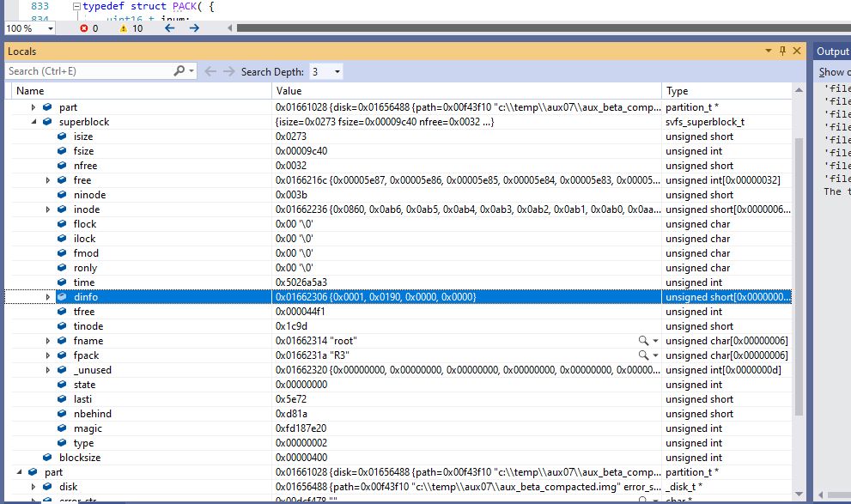This screenshot has height=504, width=851.
Task: Click the search magnifier icon in Locals
Action: pyautogui.click(x=179, y=71)
